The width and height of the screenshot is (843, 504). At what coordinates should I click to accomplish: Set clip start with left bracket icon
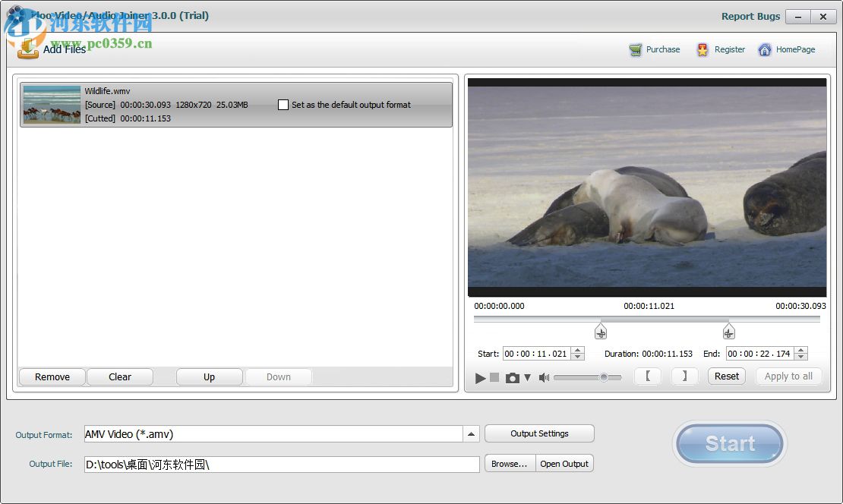coord(648,376)
